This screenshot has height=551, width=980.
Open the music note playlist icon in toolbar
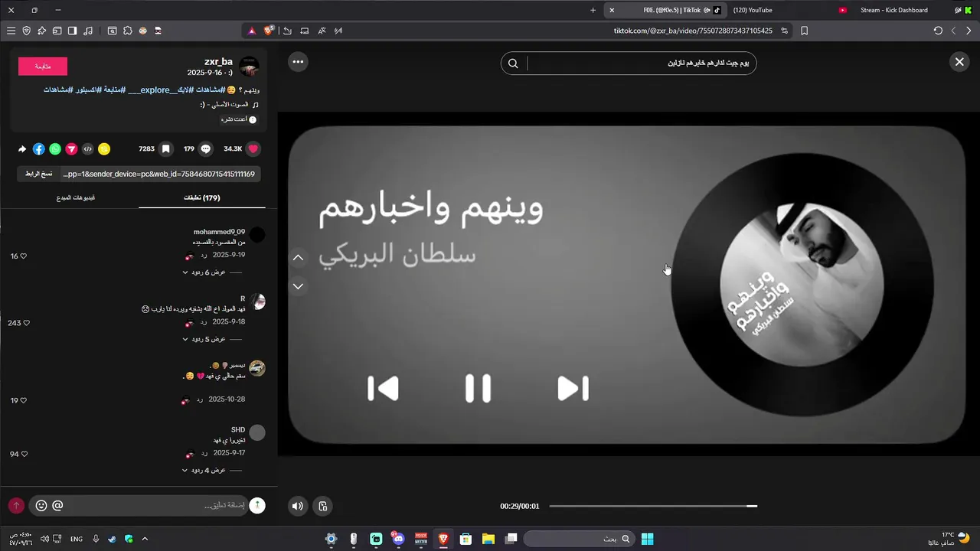point(88,31)
